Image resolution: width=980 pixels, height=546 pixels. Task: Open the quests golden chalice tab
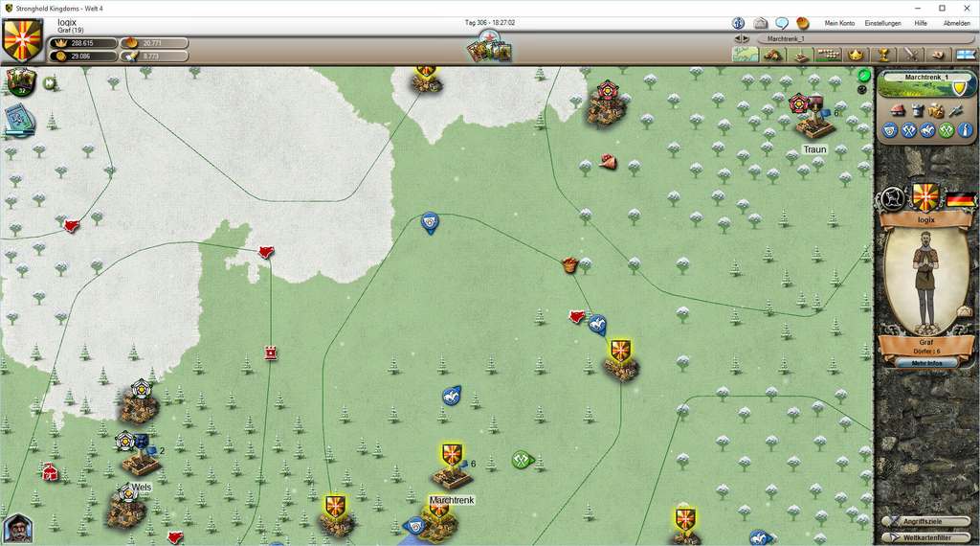(883, 55)
